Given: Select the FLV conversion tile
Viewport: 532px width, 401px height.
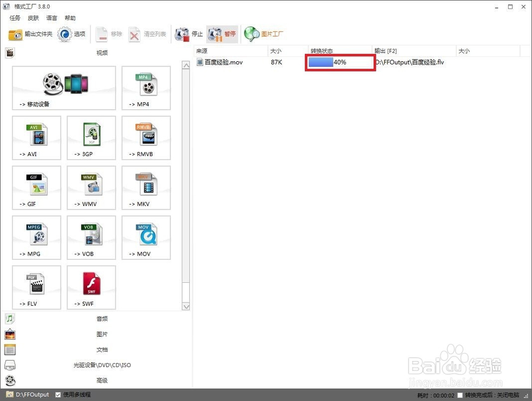Looking at the screenshot, I should pos(37,288).
